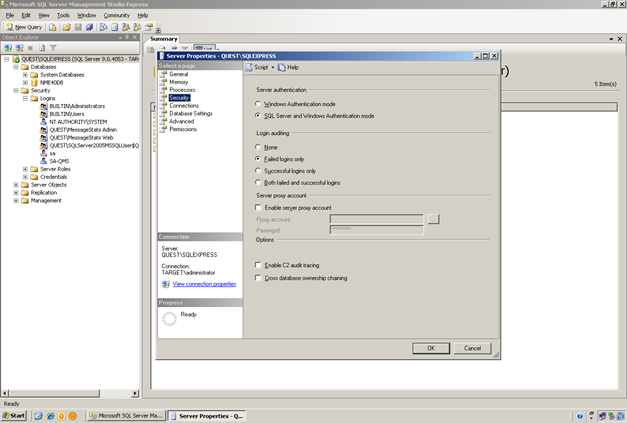Select the sa login

point(52,154)
